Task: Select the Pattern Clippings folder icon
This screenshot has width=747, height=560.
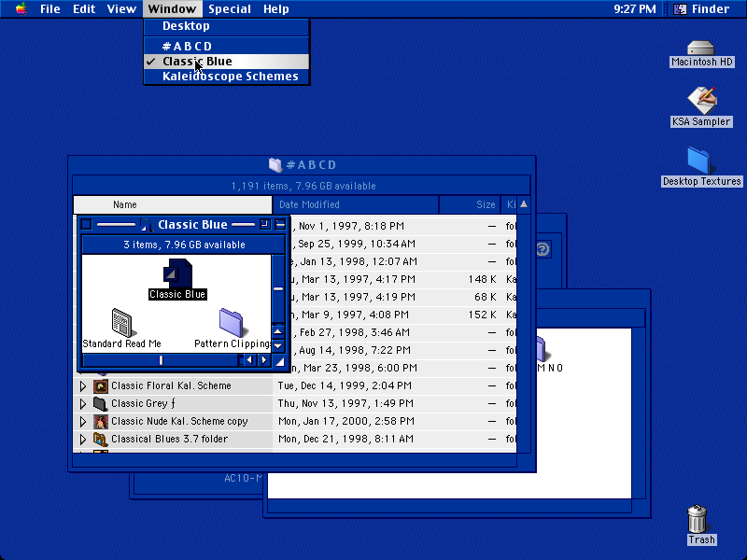Action: 231,322
